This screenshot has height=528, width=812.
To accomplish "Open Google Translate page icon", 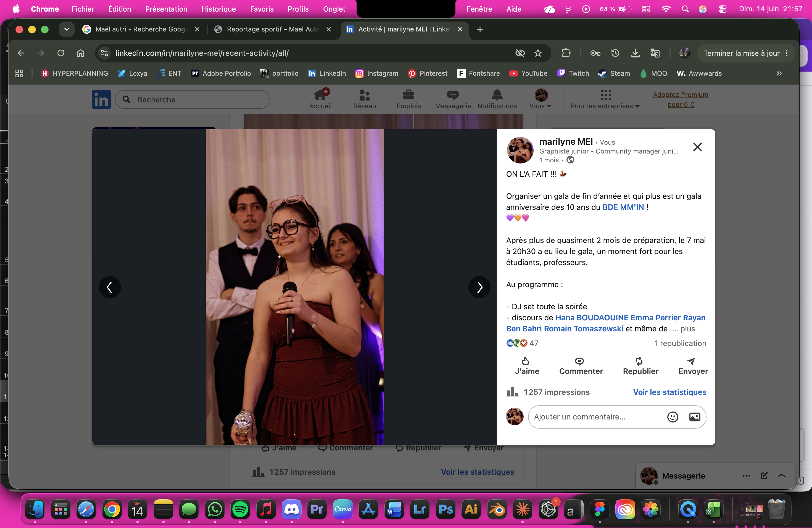I will (655, 53).
